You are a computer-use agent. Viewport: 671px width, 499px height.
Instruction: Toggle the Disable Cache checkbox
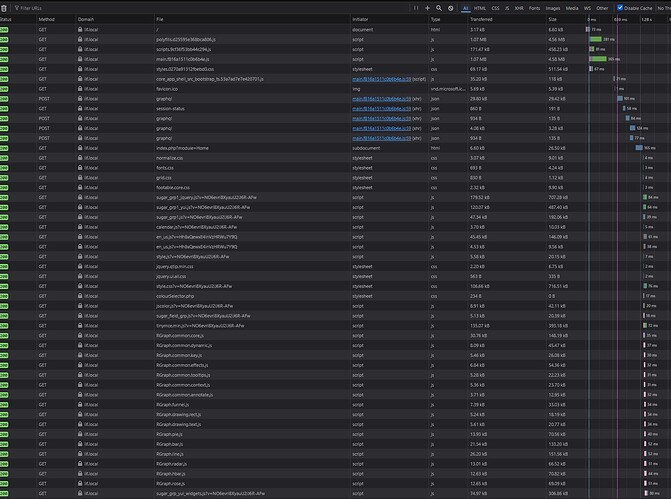[x=620, y=7]
